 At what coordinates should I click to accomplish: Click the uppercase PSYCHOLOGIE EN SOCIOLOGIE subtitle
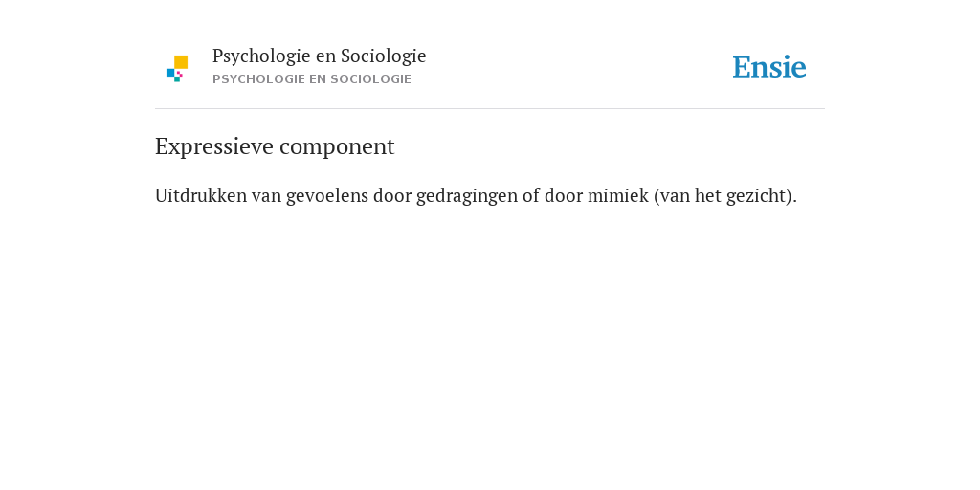312,79
